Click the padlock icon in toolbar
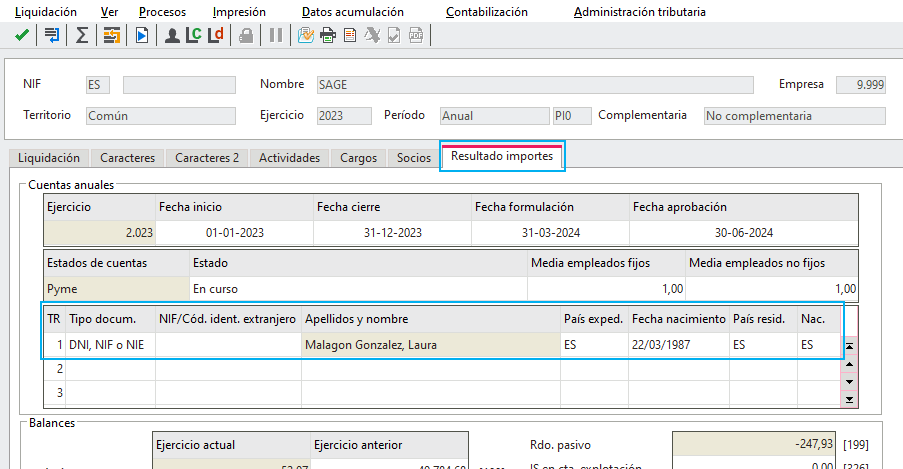Viewport: 903px width, 469px height. click(x=246, y=36)
